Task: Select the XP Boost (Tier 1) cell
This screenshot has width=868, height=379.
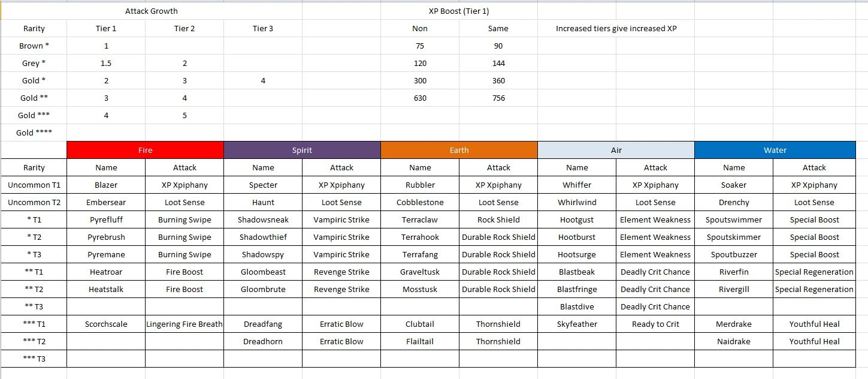Action: click(459, 11)
